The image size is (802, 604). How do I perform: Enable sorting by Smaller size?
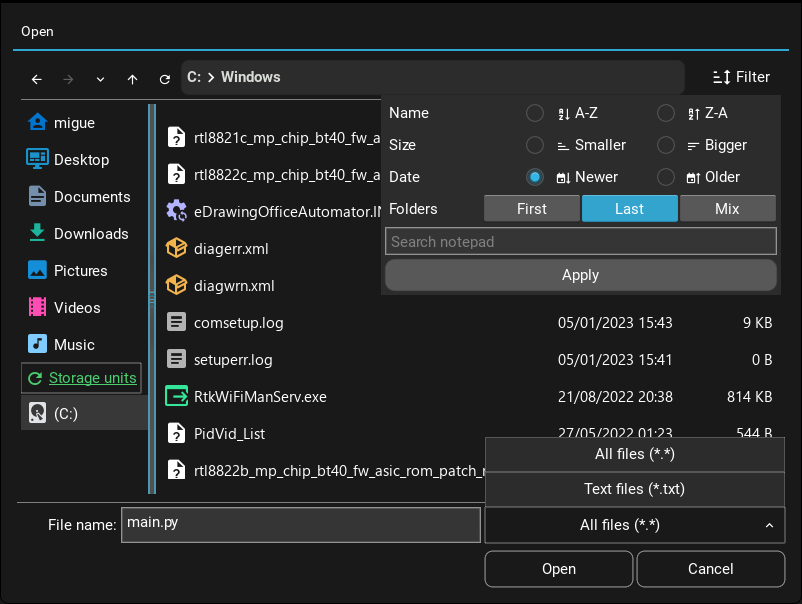[x=535, y=145]
